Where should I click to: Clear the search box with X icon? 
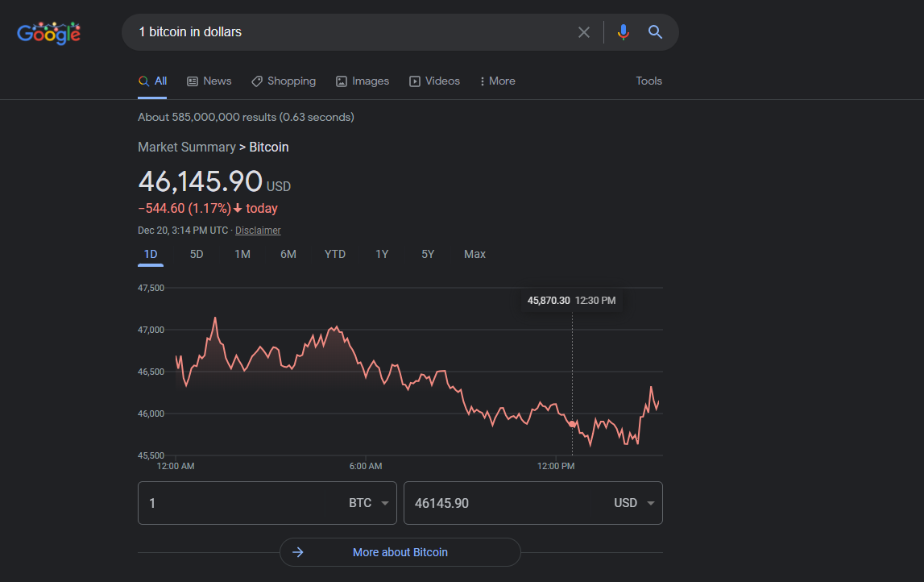[583, 32]
